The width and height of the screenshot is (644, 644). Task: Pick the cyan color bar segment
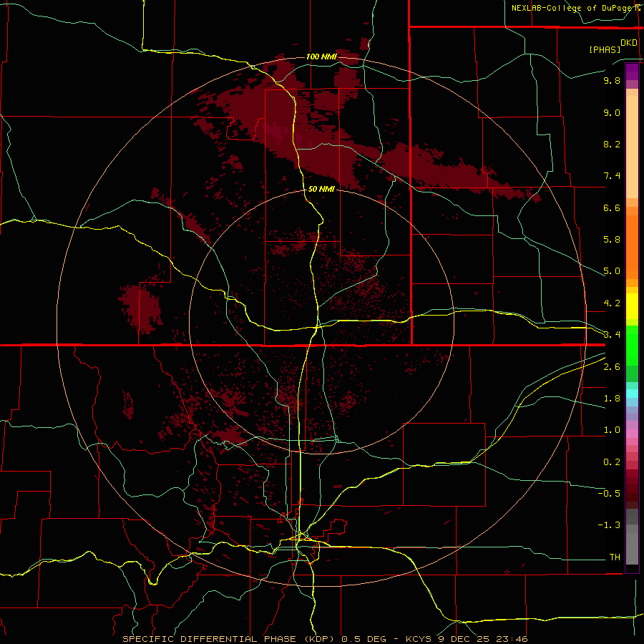[x=632, y=394]
